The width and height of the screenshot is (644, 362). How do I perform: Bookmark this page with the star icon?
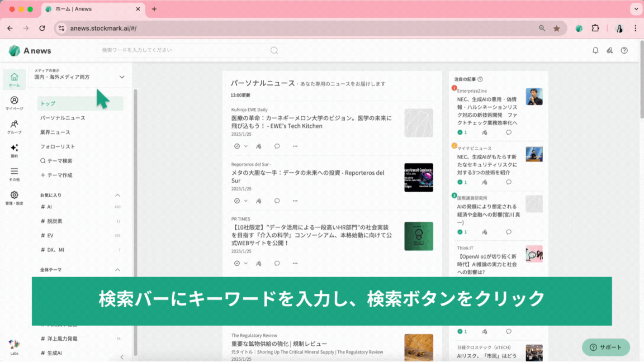pos(556,28)
